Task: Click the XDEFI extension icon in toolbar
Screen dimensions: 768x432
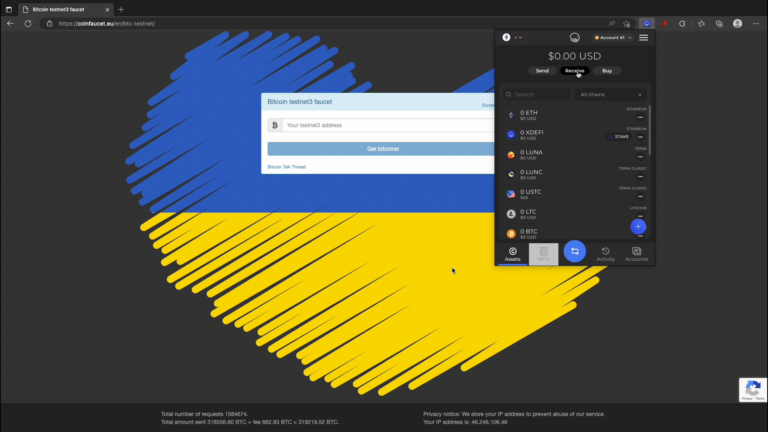Action: click(x=647, y=23)
